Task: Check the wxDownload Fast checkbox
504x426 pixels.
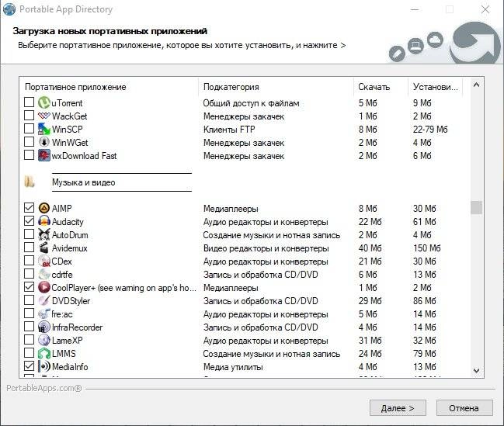Action: point(29,155)
